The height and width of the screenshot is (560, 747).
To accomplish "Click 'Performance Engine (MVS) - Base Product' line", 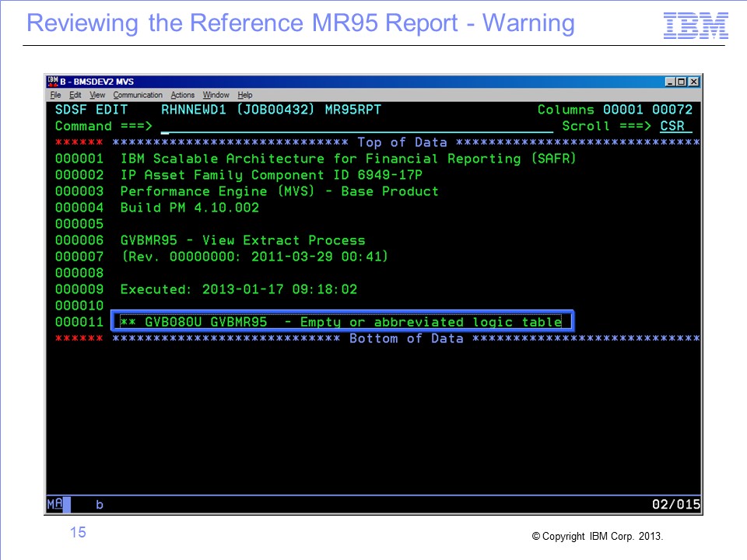I will click(x=279, y=191).
